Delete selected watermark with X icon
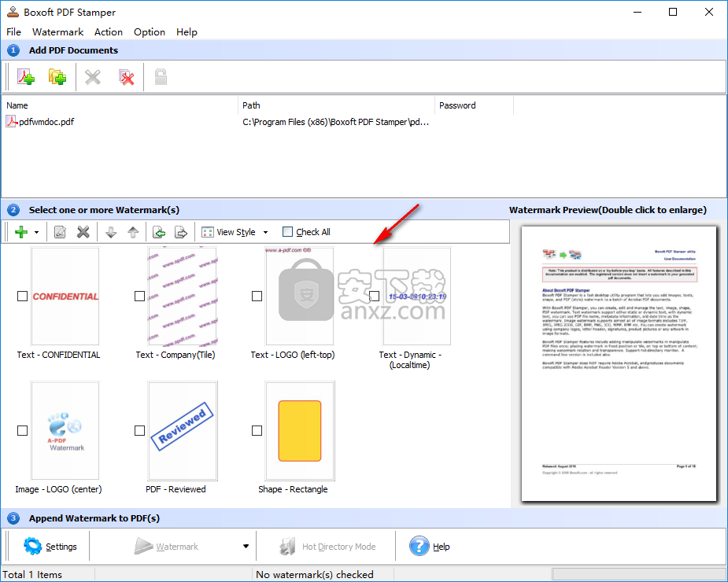The height and width of the screenshot is (582, 728). [x=83, y=232]
